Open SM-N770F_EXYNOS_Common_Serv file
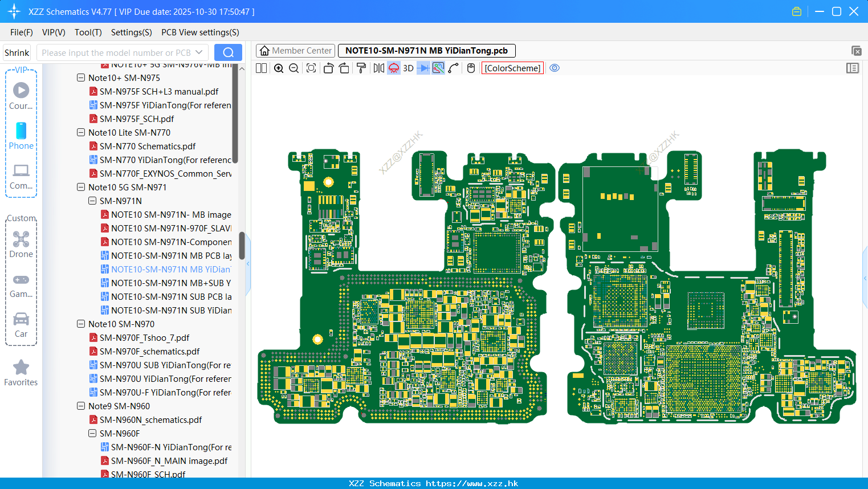The height and width of the screenshot is (489, 868). (x=165, y=173)
